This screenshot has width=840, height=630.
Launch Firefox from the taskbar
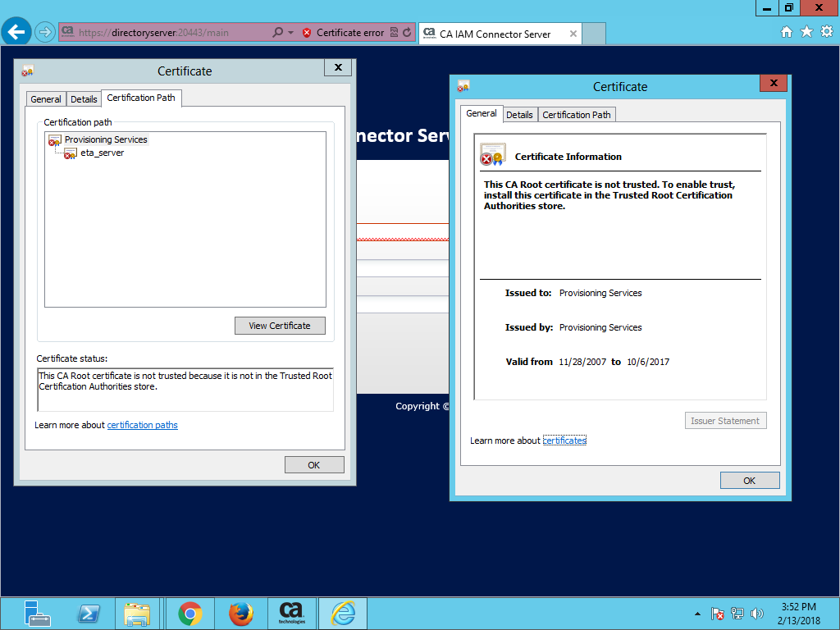(x=241, y=613)
